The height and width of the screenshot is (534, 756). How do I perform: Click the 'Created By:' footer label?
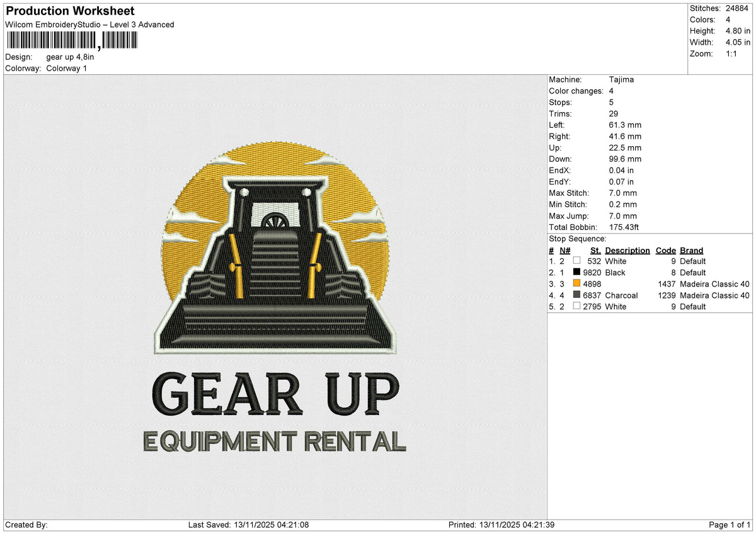[26, 525]
